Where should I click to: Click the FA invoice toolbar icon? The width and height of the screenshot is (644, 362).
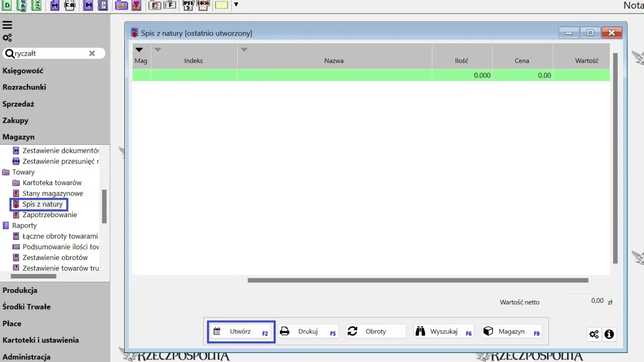(x=70, y=6)
